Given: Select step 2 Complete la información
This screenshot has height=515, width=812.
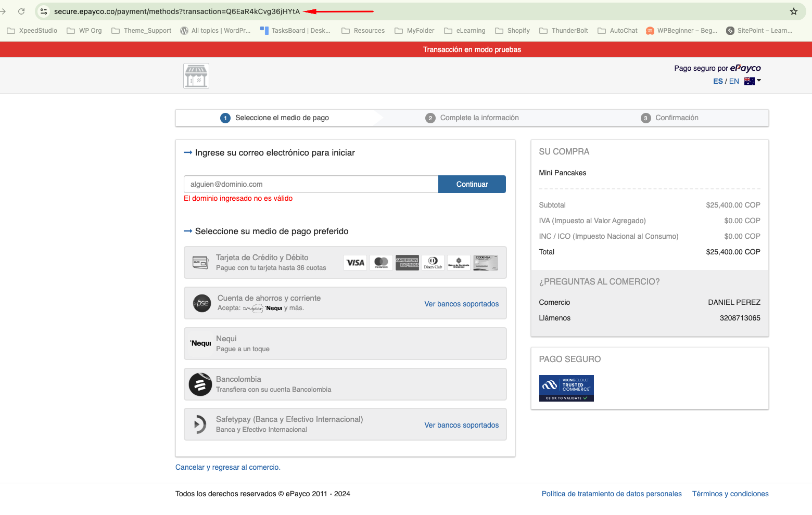Looking at the screenshot, I should (472, 118).
